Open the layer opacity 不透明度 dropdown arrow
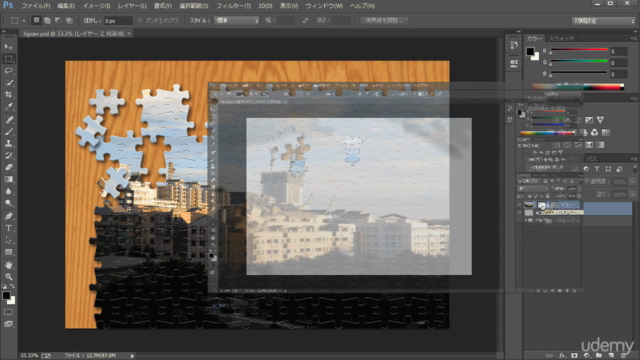 [x=633, y=182]
